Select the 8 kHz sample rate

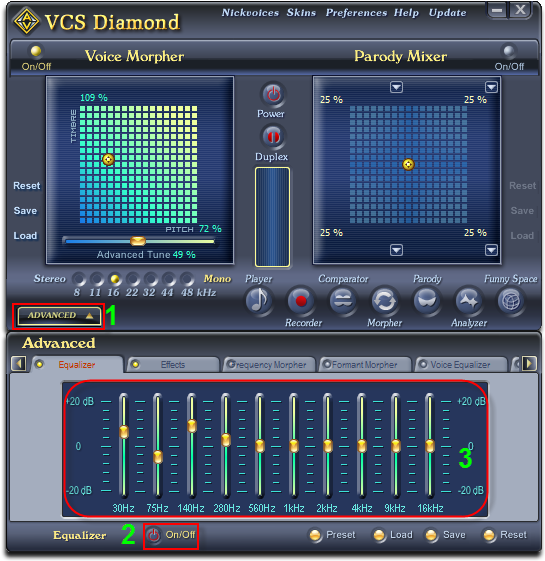pos(78,278)
